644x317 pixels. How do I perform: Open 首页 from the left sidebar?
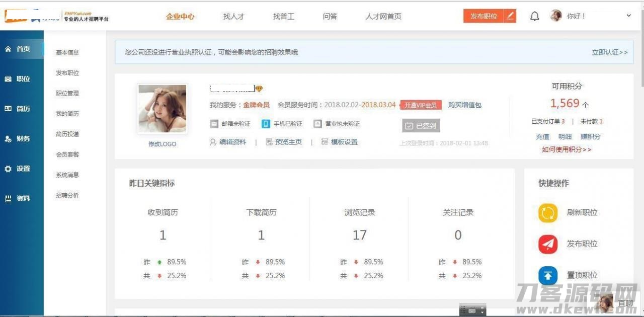[x=18, y=49]
